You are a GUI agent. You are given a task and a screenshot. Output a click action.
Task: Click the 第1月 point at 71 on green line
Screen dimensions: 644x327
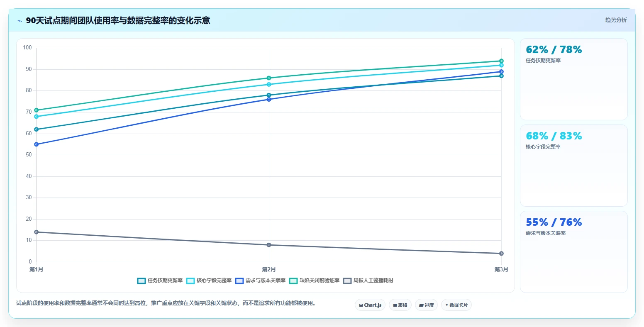click(x=37, y=110)
